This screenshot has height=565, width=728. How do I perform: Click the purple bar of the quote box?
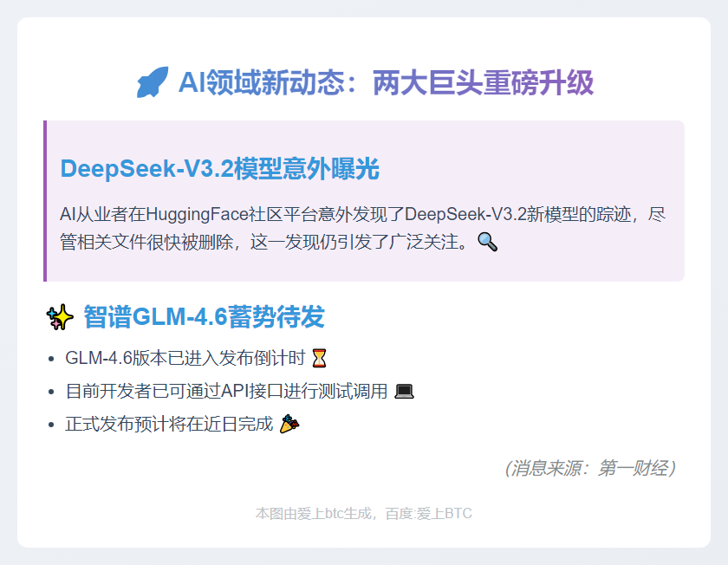(45, 201)
